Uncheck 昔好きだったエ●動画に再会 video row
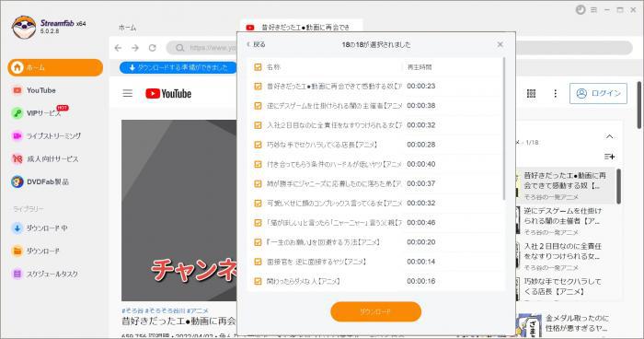 258,86
